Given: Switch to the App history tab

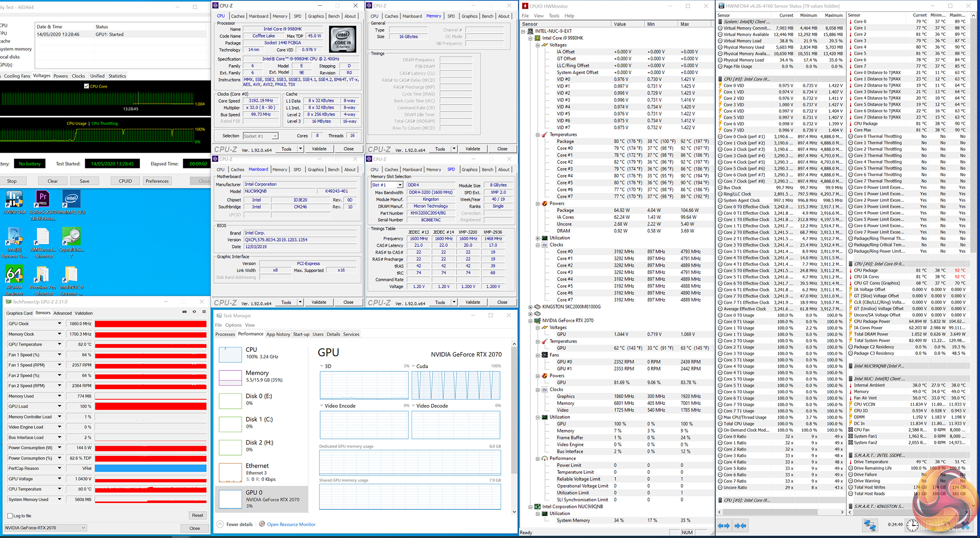Looking at the screenshot, I should 278,334.
